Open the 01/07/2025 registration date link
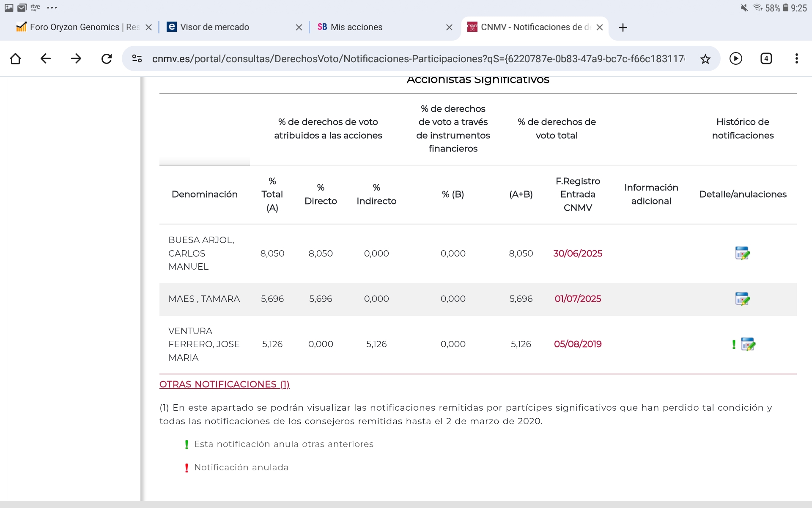 (578, 299)
